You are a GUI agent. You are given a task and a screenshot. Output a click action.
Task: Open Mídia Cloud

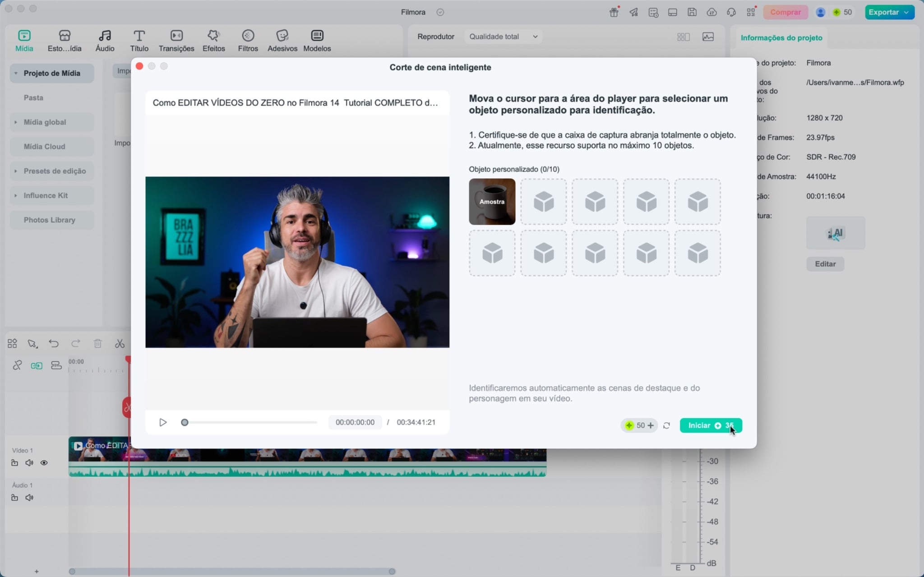coord(52,147)
